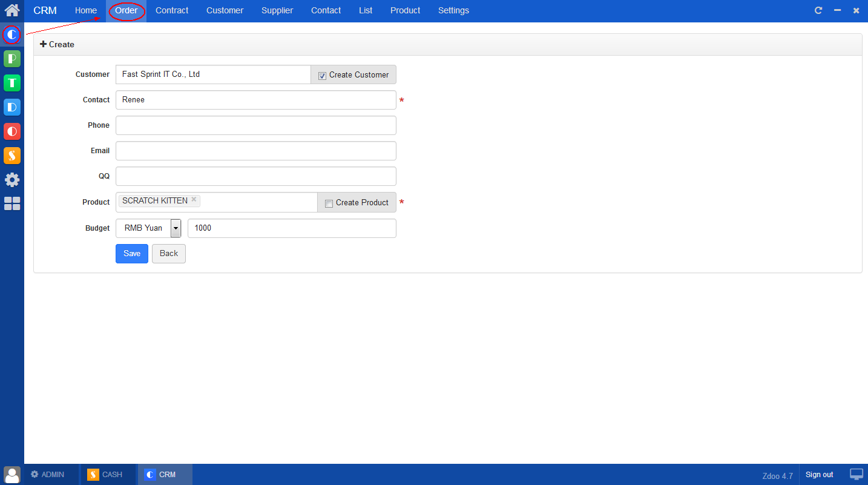Viewport: 868px width, 485px height.
Task: Open the RMB Yuan currency dropdown
Action: pos(148,228)
